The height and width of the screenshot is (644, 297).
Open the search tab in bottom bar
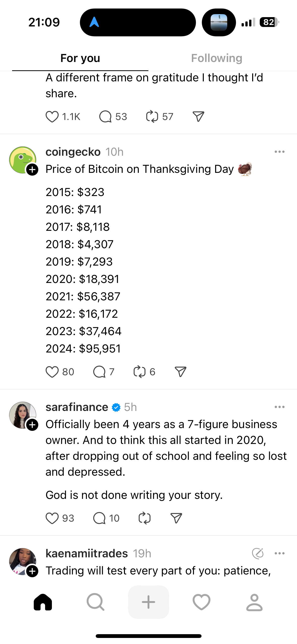95,602
